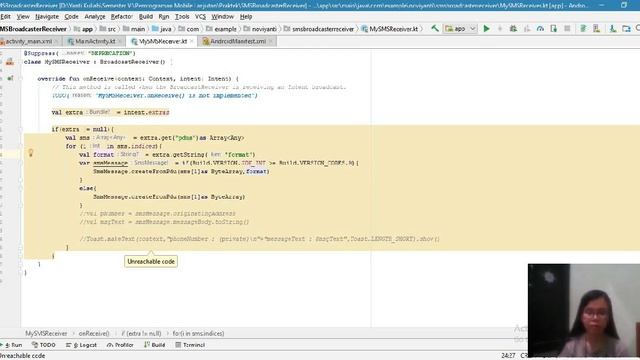Open the View menu

[23, 17]
